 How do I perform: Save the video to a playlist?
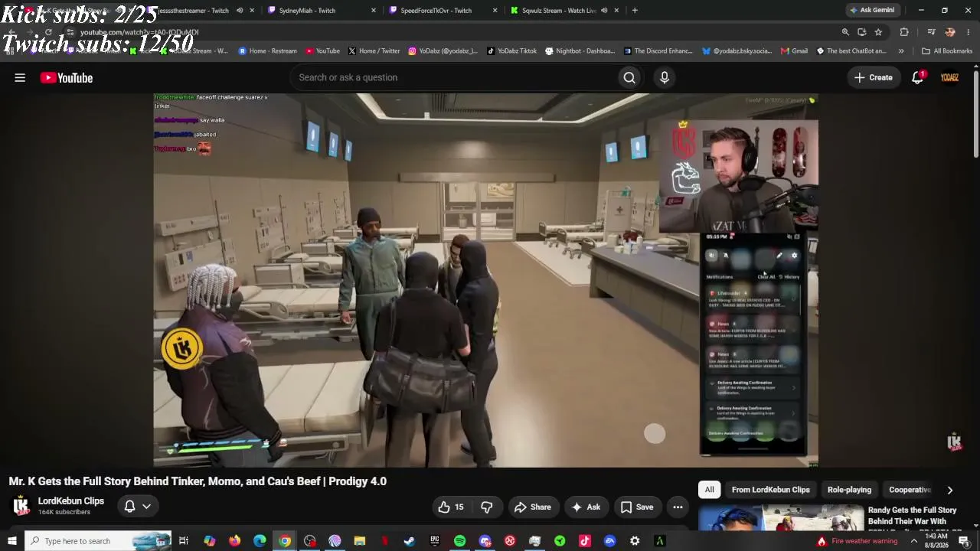tap(637, 507)
